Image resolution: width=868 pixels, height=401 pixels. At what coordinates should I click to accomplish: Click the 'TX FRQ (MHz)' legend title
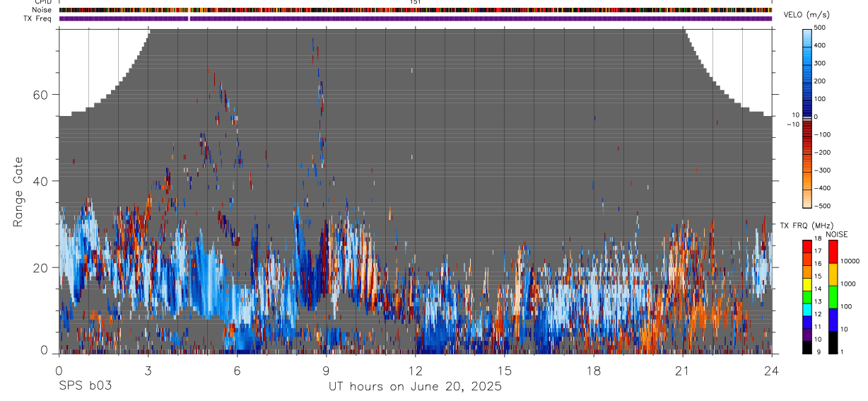click(807, 226)
